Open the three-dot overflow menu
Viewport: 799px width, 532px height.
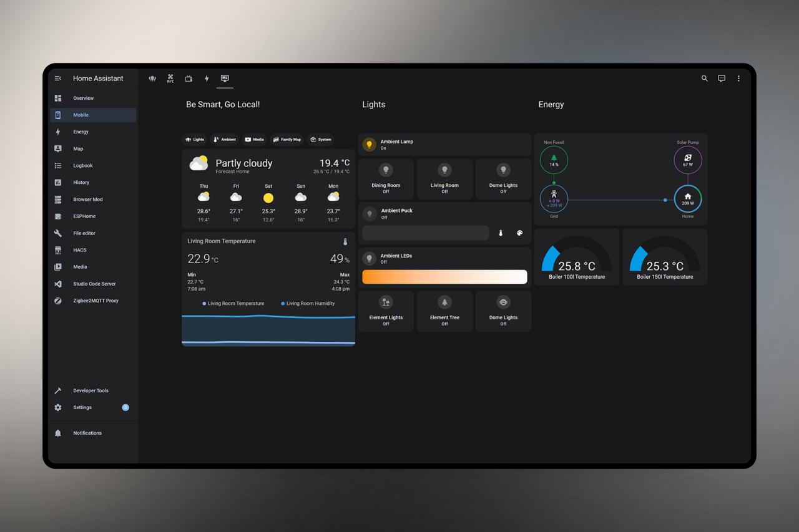[x=738, y=79]
